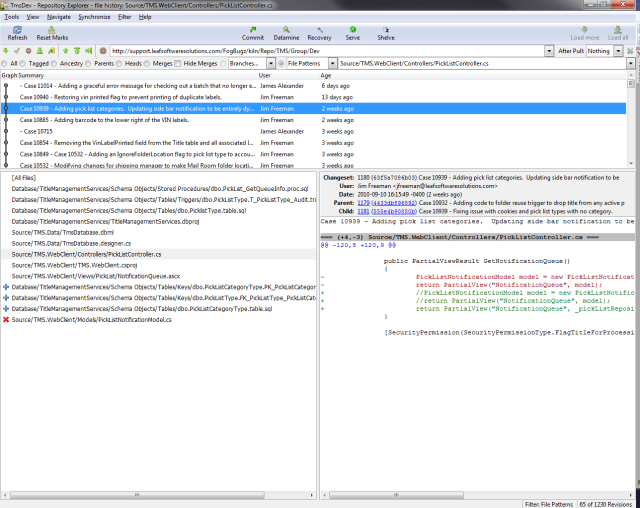Viewport: 640px width, 508px height.
Task: Select the Case 10885 barcode revision row
Action: pos(313,120)
